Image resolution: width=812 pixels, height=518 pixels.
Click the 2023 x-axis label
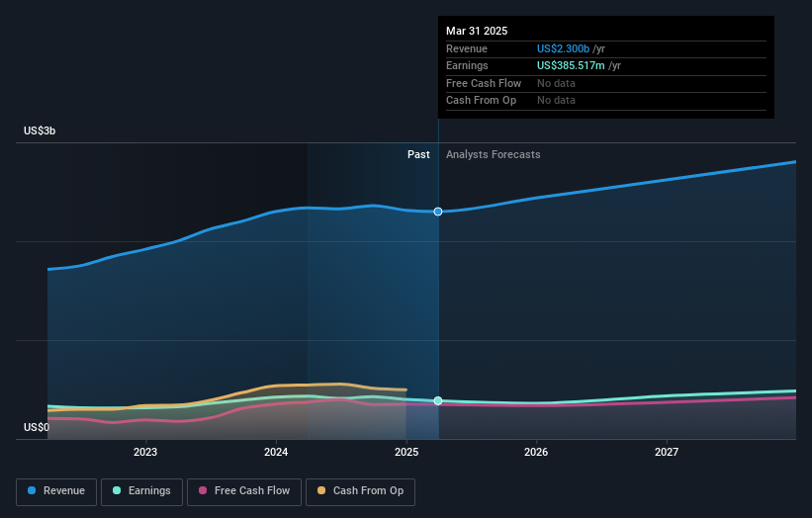point(145,453)
